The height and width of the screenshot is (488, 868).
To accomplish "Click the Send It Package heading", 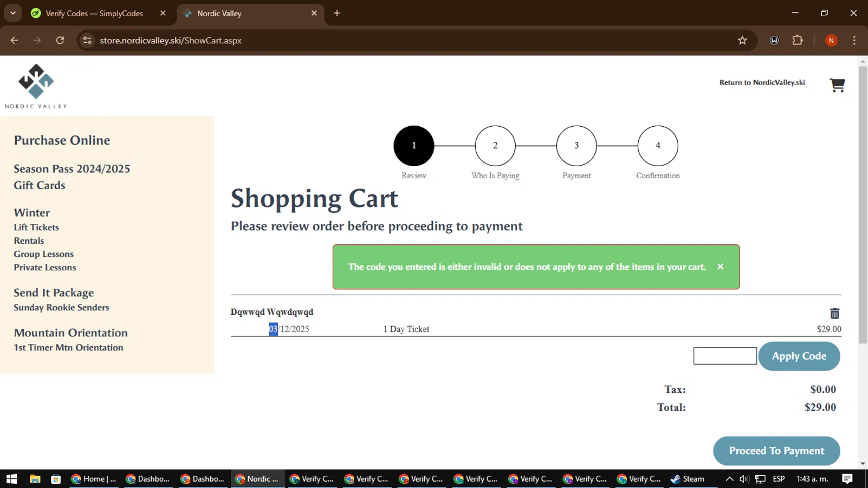I will [54, 293].
